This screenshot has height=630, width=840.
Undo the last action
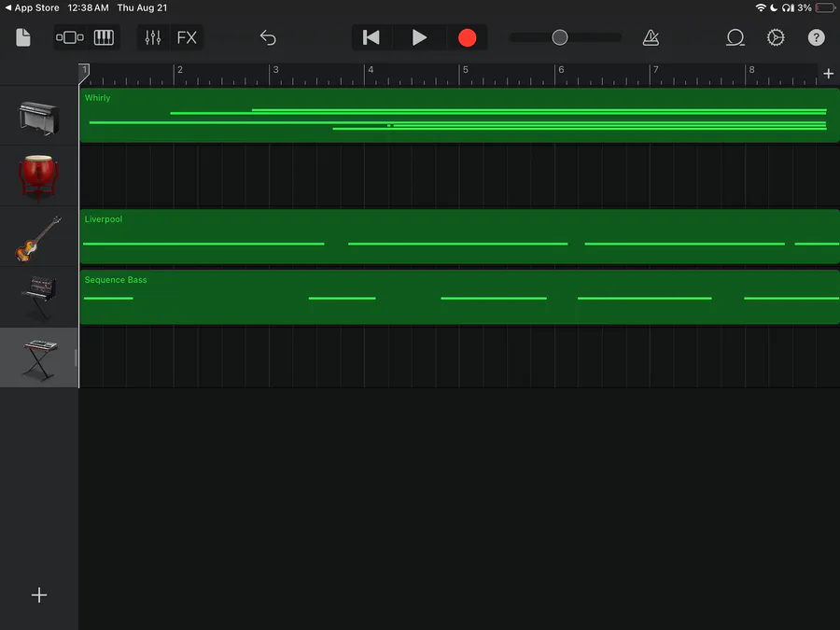pos(268,37)
